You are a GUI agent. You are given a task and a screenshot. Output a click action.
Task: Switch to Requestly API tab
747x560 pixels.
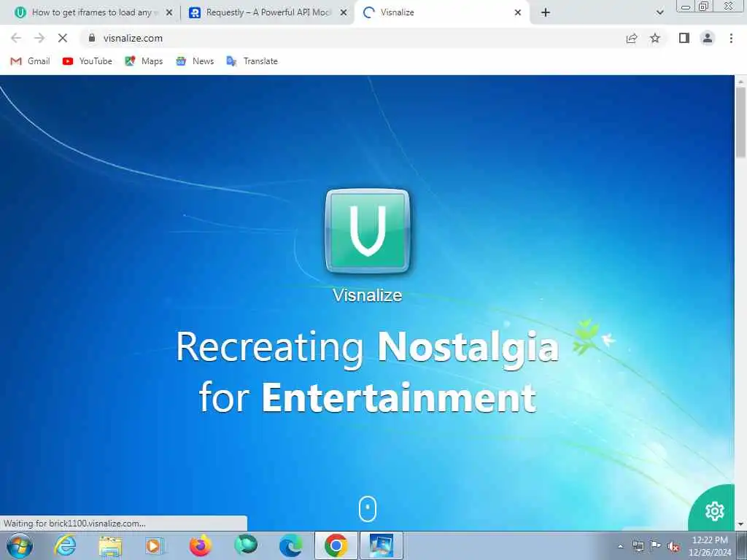268,12
